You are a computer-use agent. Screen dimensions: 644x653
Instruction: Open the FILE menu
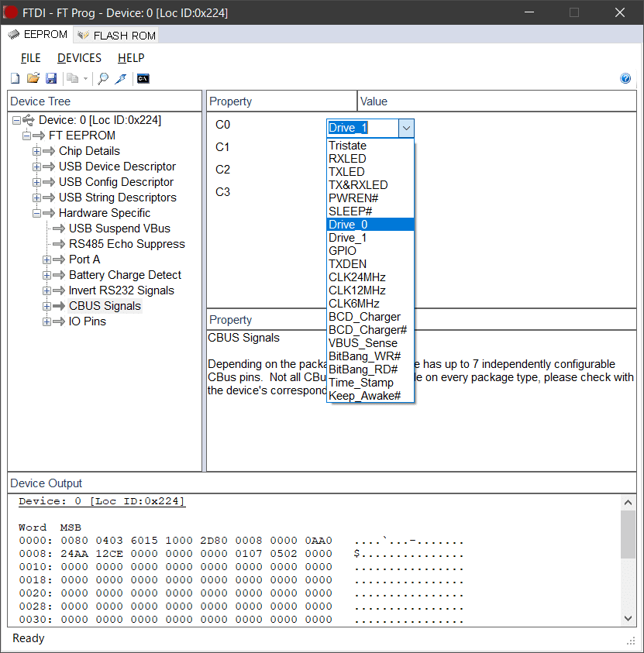click(x=31, y=58)
